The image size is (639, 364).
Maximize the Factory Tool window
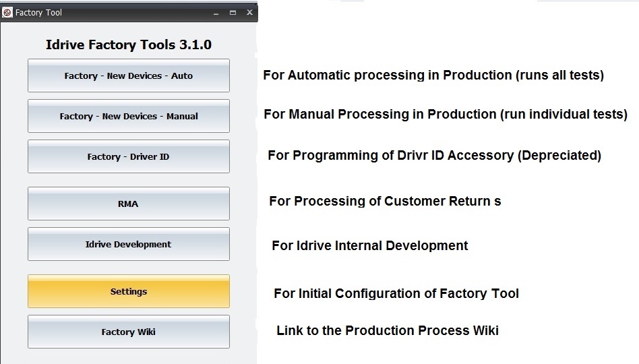(x=233, y=12)
